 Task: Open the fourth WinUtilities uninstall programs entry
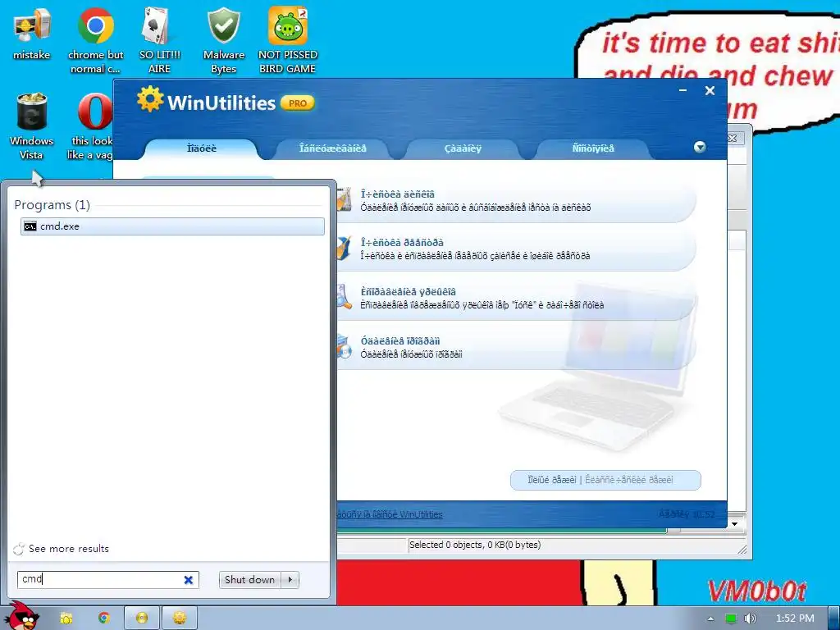click(517, 347)
